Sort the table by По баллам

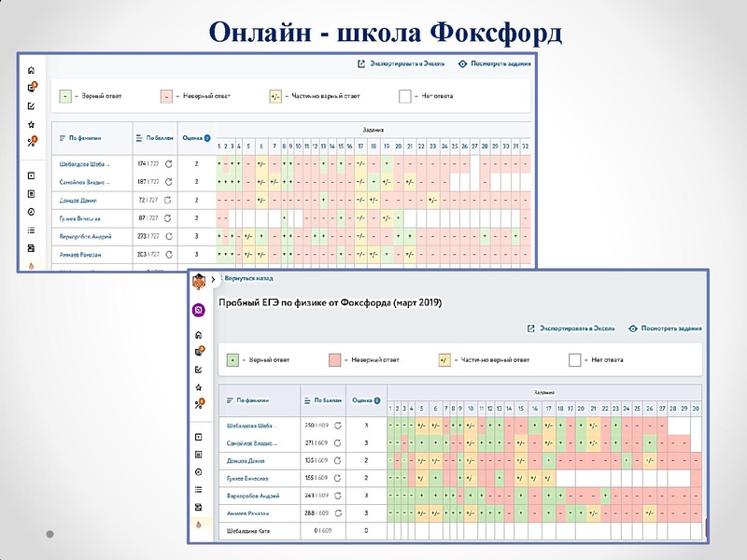pos(323,401)
